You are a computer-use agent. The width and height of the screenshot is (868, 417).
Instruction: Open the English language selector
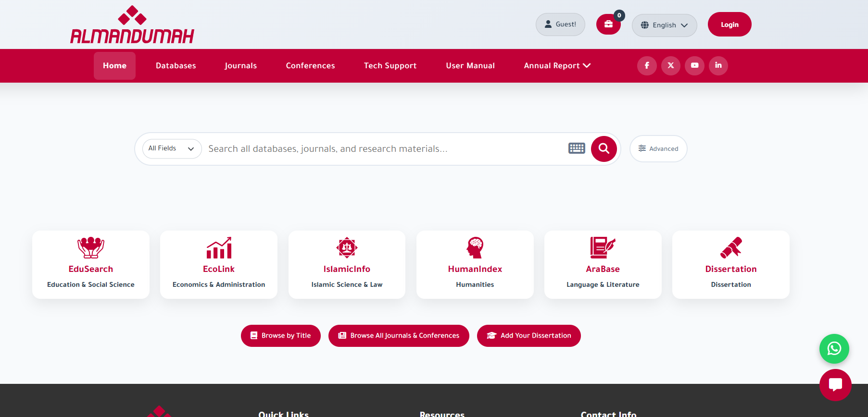[x=664, y=25]
